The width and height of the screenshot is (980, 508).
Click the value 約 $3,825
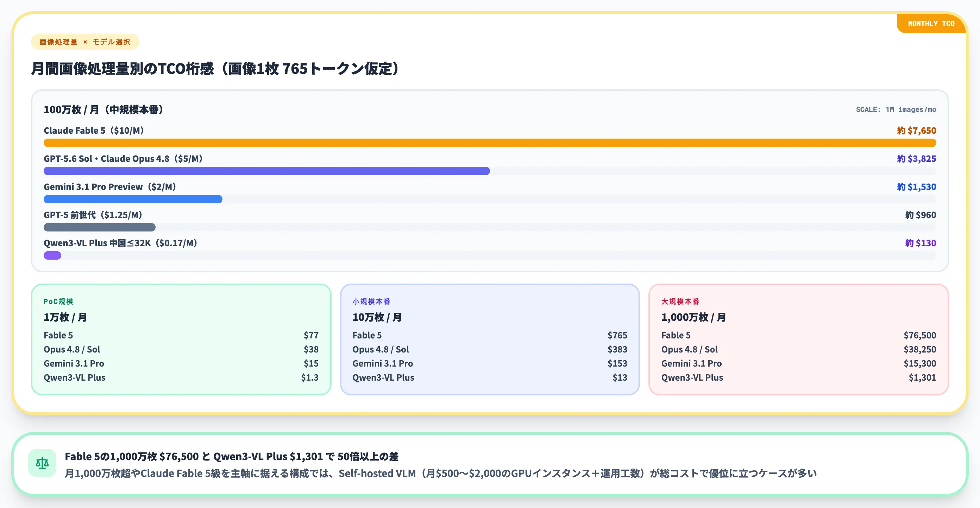click(917, 159)
